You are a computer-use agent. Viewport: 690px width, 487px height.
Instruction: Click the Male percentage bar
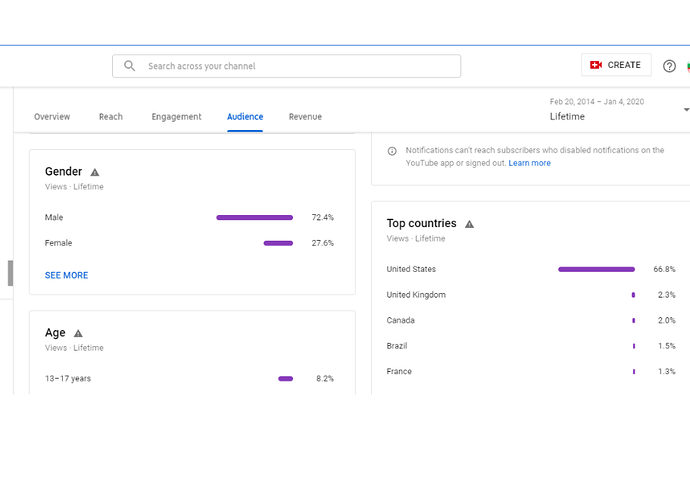[254, 217]
